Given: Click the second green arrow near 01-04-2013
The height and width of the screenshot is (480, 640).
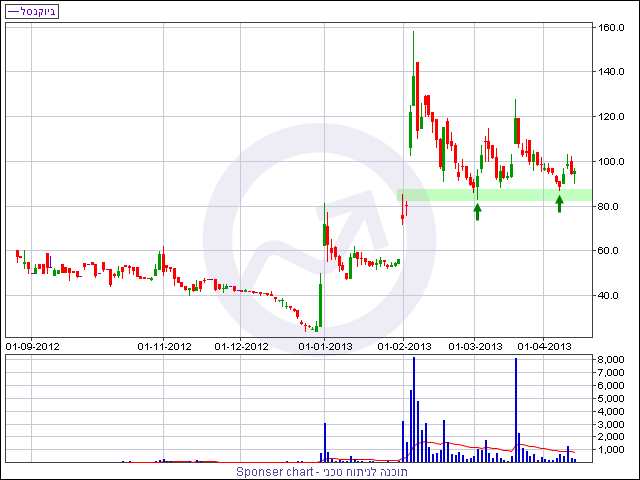Looking at the screenshot, I should [559, 204].
